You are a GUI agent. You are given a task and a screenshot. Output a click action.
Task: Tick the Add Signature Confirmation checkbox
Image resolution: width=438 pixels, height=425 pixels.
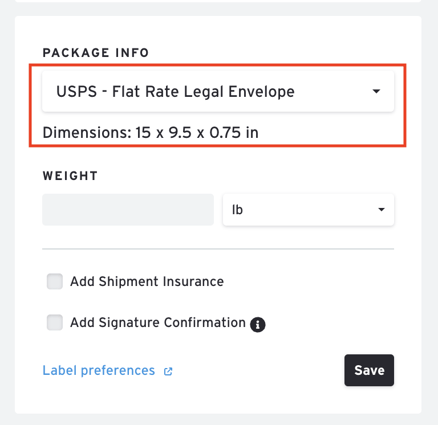55,322
